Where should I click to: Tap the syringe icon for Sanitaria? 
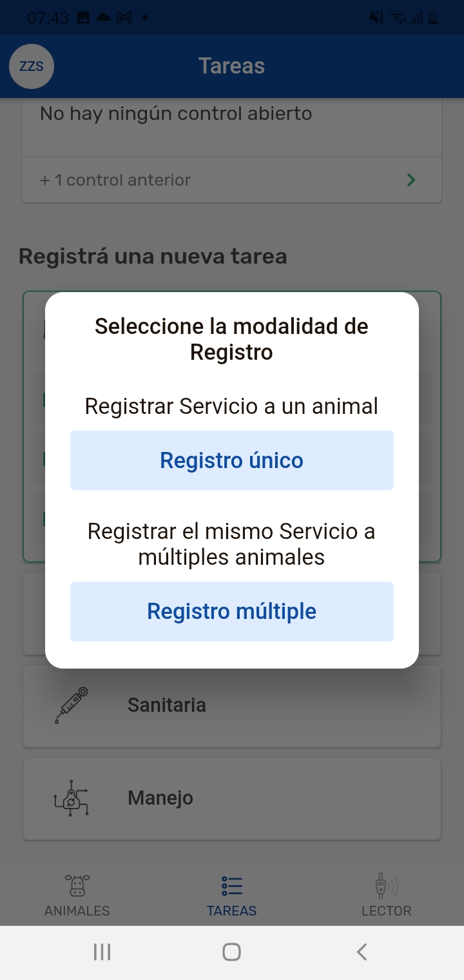click(x=71, y=705)
